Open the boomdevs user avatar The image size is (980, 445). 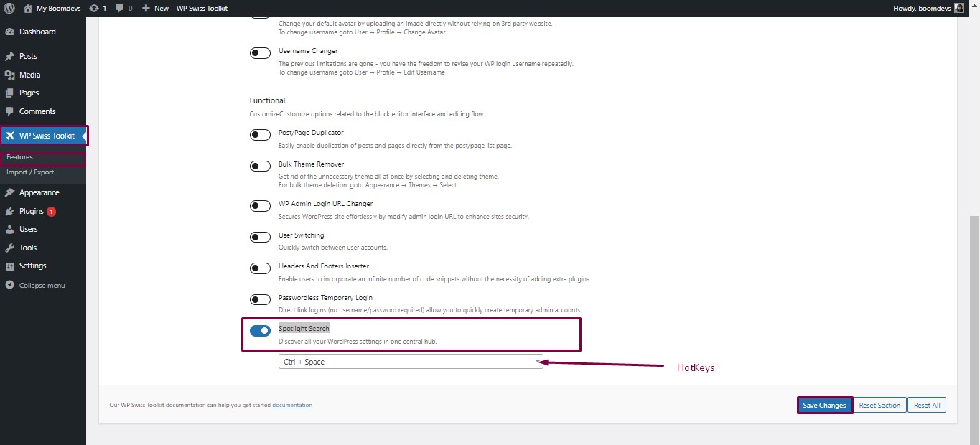tap(959, 8)
